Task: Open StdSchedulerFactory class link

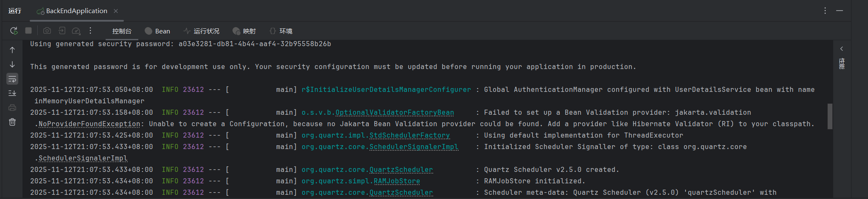Action: click(x=409, y=135)
